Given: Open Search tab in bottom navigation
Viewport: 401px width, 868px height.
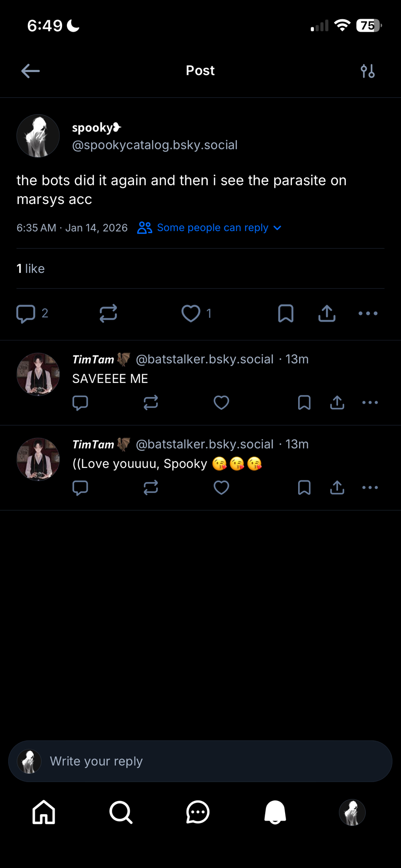Looking at the screenshot, I should pyautogui.click(x=121, y=812).
